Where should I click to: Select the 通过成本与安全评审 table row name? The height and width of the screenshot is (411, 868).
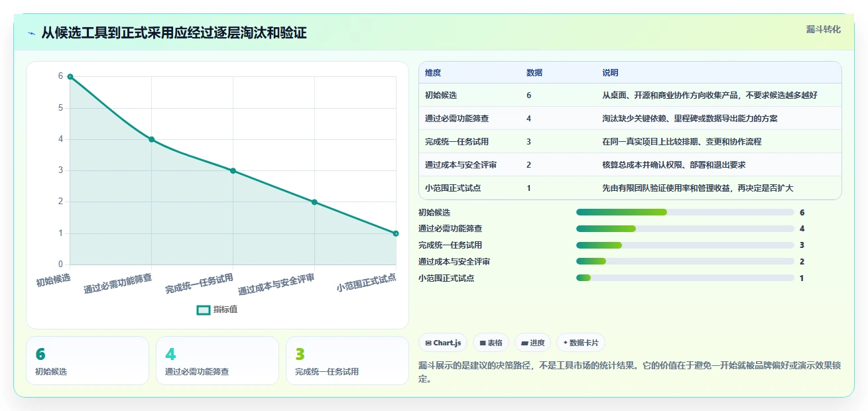[461, 165]
